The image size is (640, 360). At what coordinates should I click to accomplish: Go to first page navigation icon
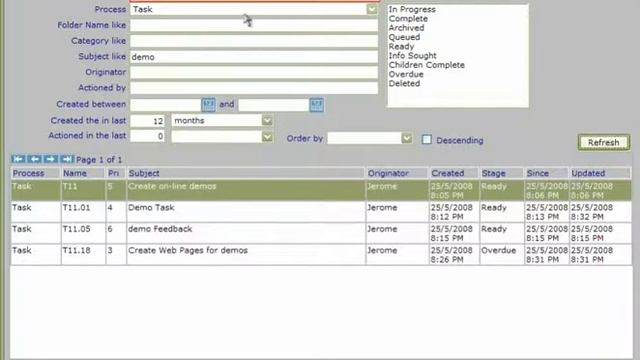(18, 159)
